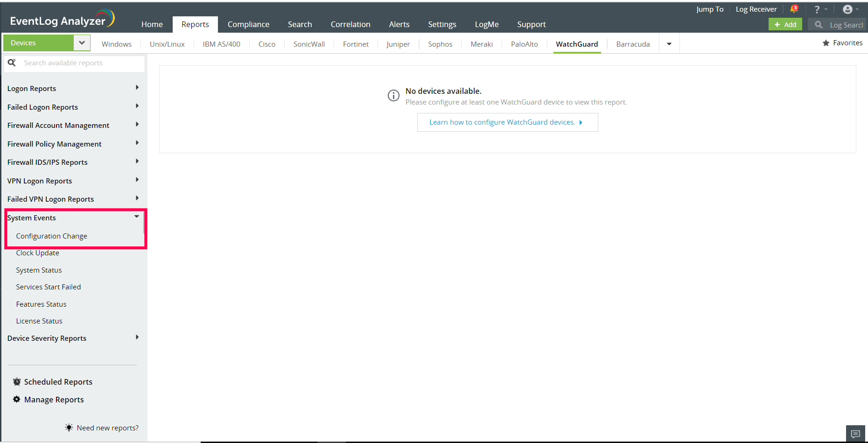Image resolution: width=868 pixels, height=443 pixels.
Task: Click Jump To link
Action: tap(710, 9)
